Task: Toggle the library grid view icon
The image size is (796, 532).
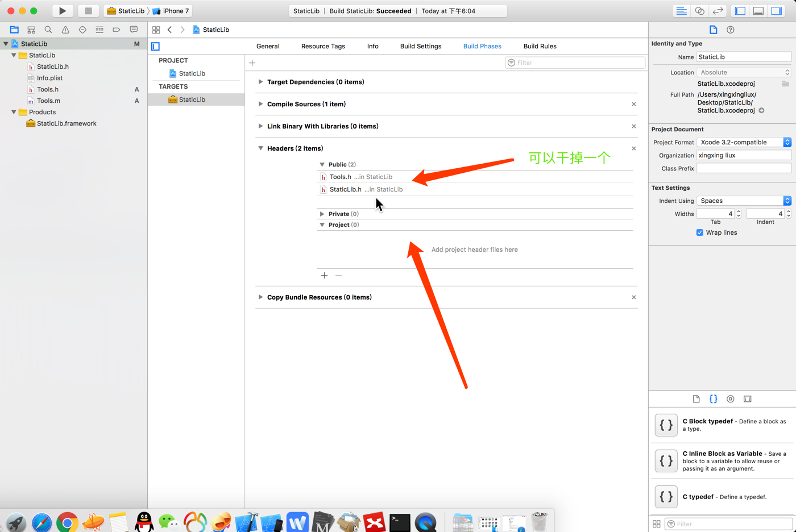Action: [x=657, y=524]
